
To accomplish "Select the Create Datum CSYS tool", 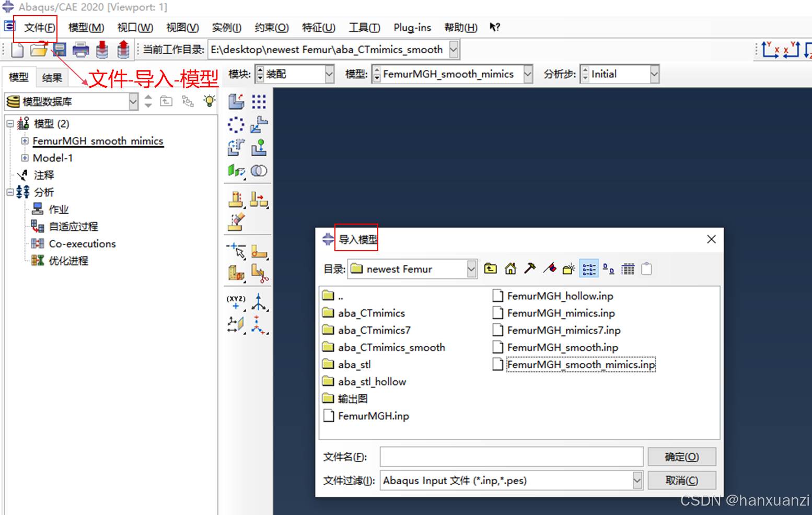I will pyautogui.click(x=259, y=324).
